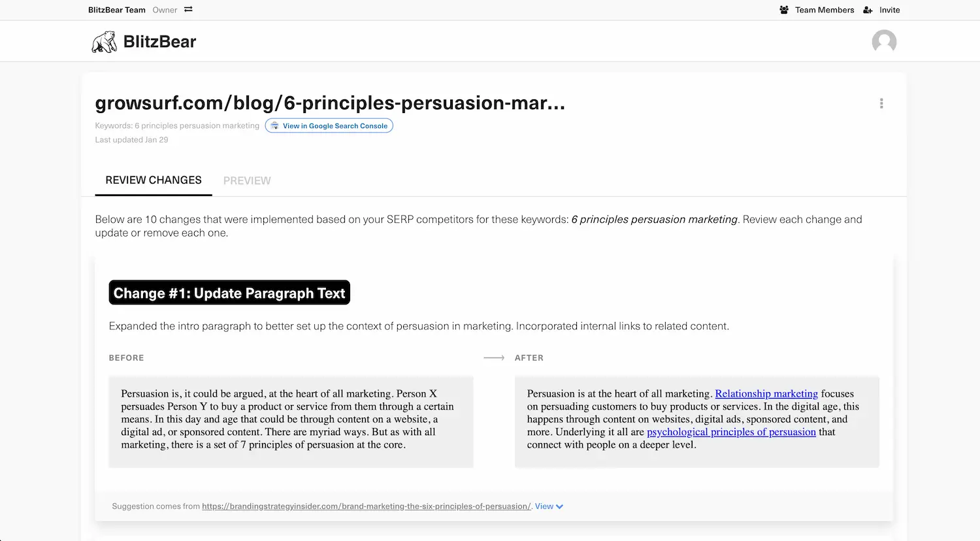
Task: Click the arrow between BEFORE and AFTER
Action: 494,357
